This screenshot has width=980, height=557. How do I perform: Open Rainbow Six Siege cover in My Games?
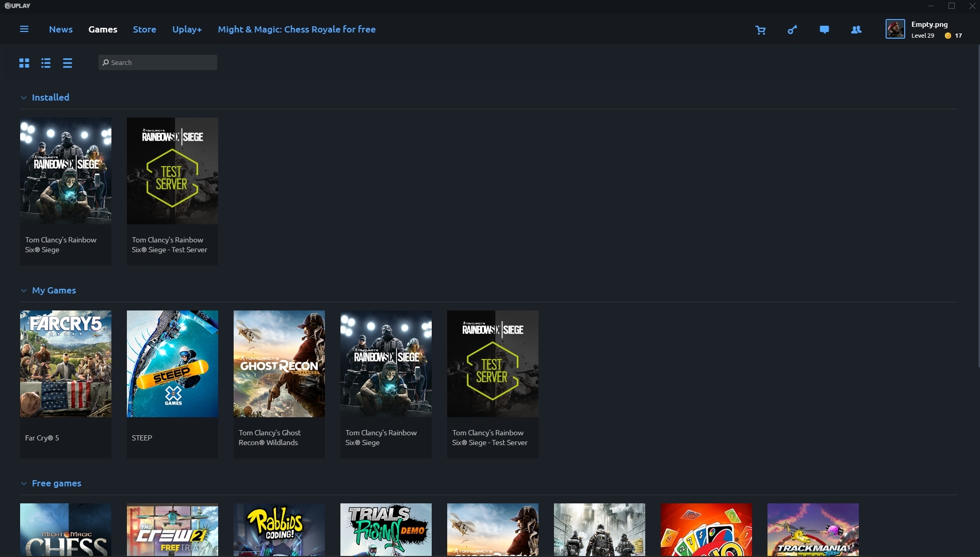386,364
